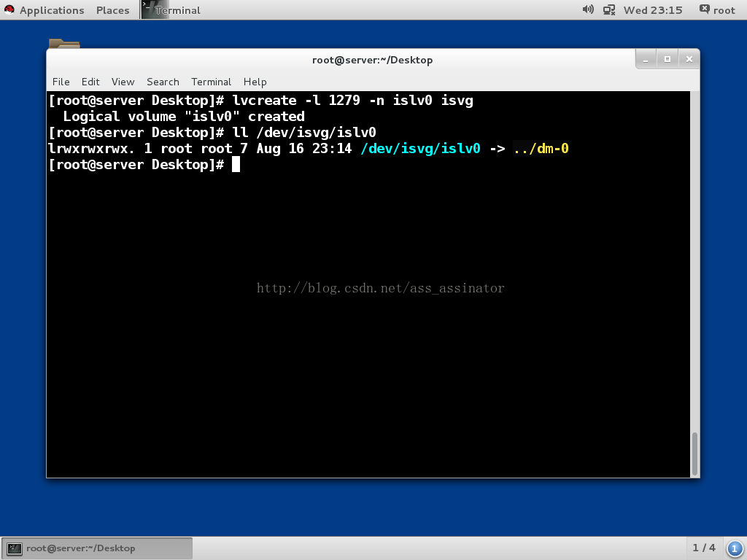Click the terminal cursor at last prompt
Image resolution: width=747 pixels, height=560 pixels.
pyautogui.click(x=236, y=165)
